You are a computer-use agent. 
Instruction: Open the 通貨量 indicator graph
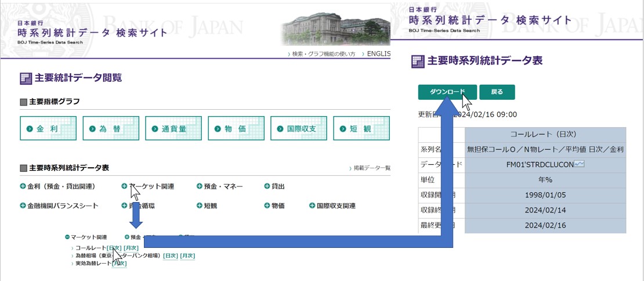(173, 128)
